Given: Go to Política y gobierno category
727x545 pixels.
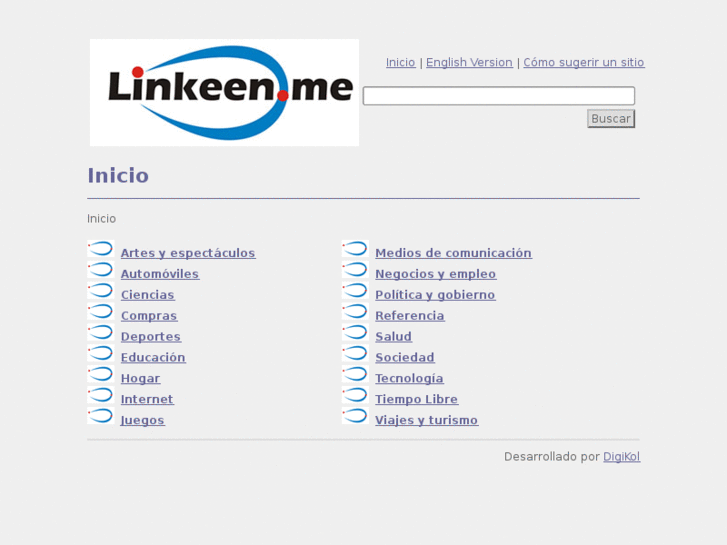Looking at the screenshot, I should (x=435, y=295).
